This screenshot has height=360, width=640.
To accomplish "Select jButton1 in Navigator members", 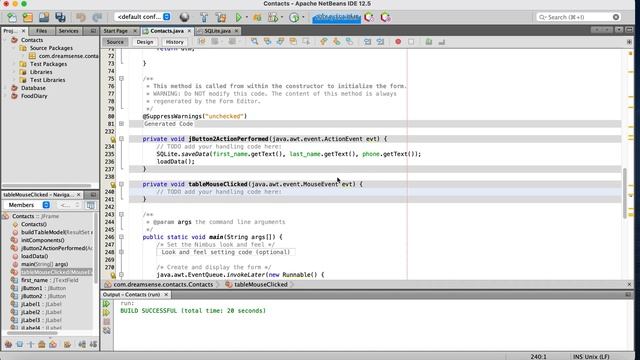I will click(x=43, y=288).
